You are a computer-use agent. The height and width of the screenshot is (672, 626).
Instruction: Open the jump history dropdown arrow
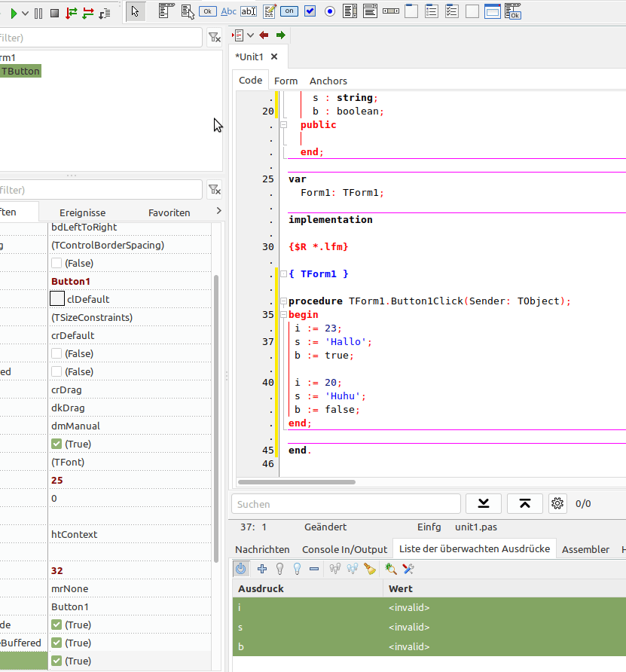(x=251, y=35)
